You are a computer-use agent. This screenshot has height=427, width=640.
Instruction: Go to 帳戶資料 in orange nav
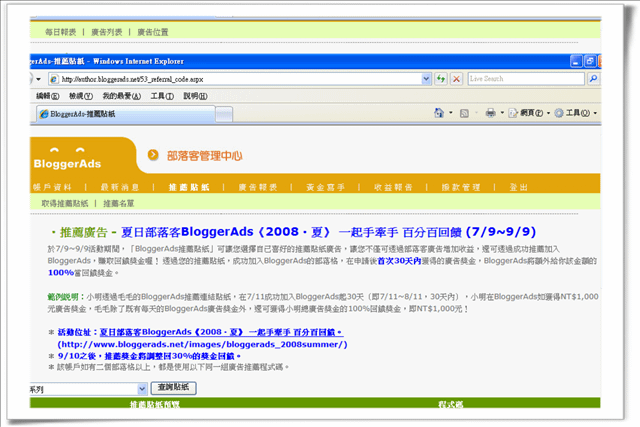[x=52, y=187]
